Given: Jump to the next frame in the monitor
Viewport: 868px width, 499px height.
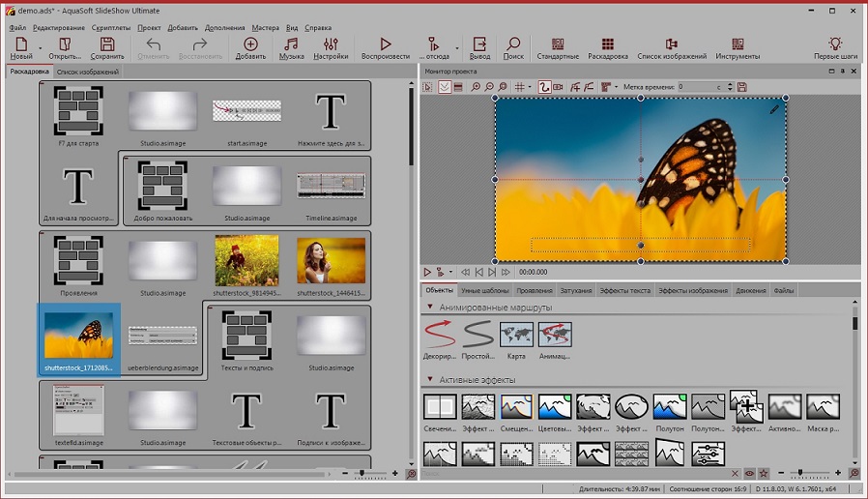Looking at the screenshot, I should (x=492, y=272).
